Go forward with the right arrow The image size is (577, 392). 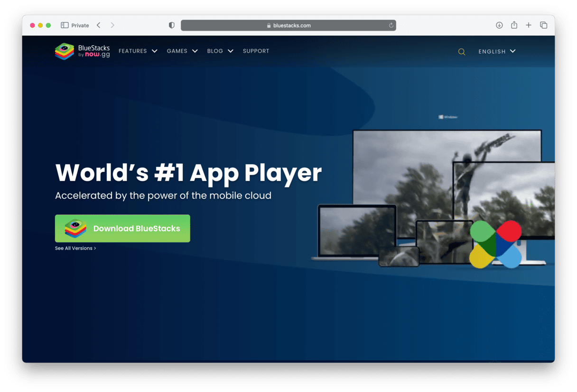112,25
